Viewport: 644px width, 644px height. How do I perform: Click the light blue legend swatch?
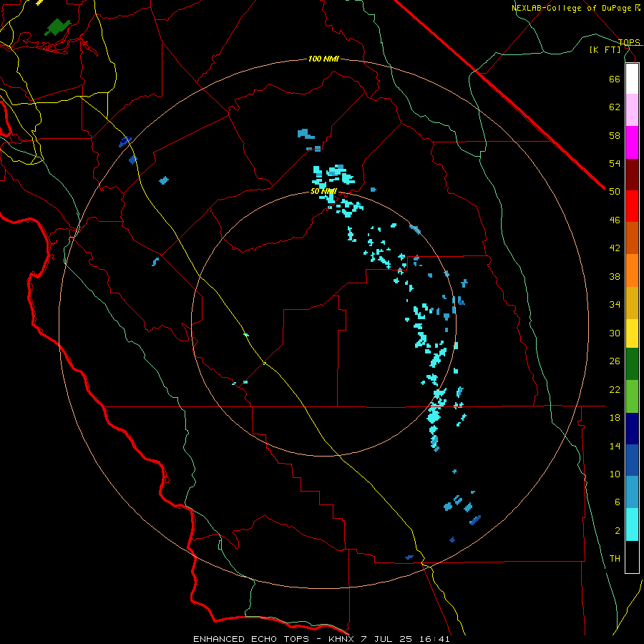(x=632, y=492)
